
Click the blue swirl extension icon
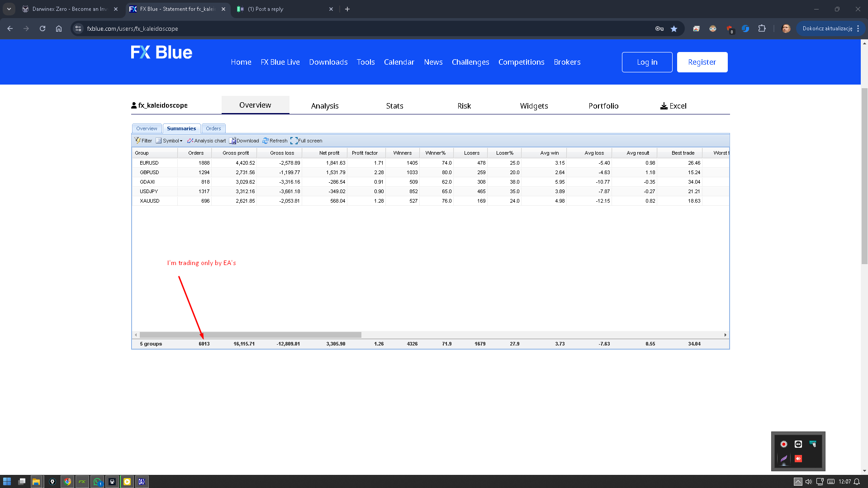click(x=745, y=28)
